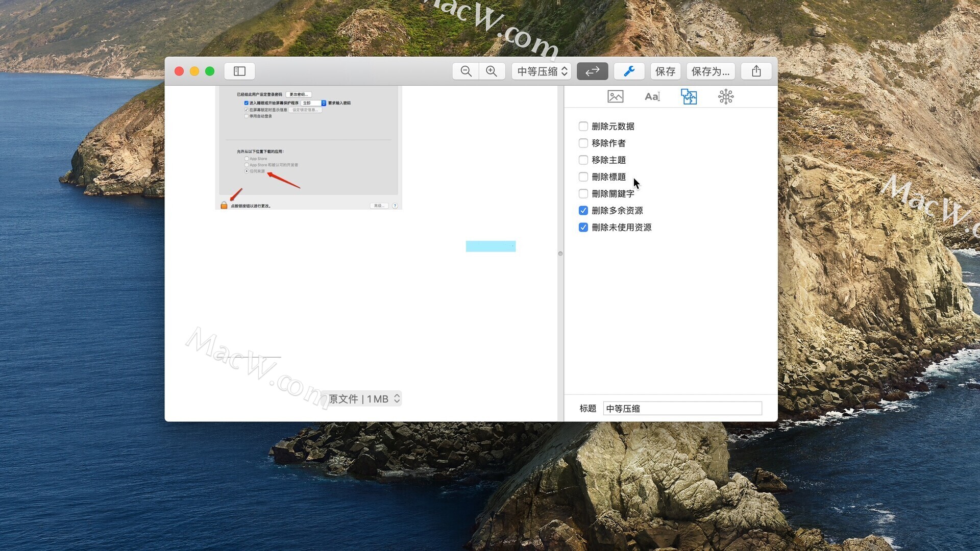Uncheck 刪除未使用资源 checkbox
The image size is (980, 551).
click(583, 227)
